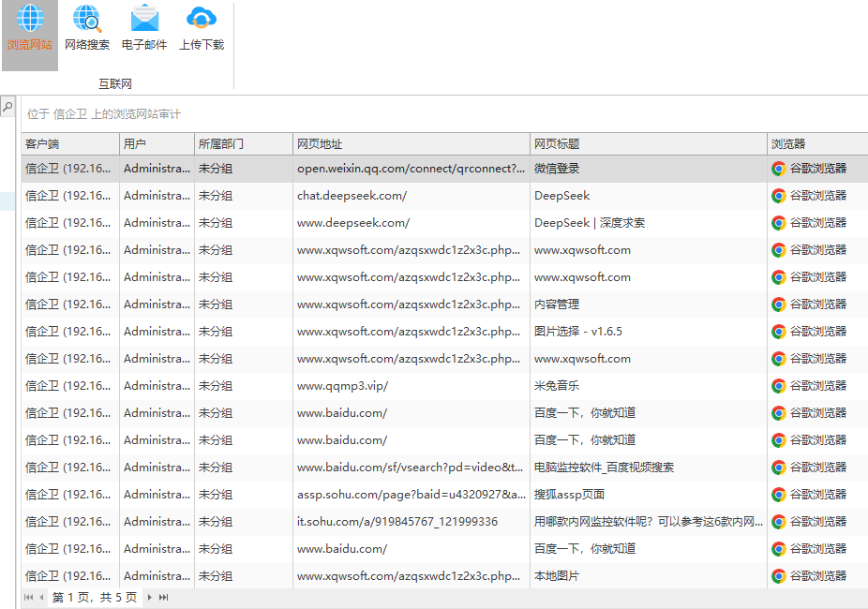Image resolution: width=868 pixels, height=609 pixels.
Task: Sort by 网页标题 column header
Action: point(649,143)
